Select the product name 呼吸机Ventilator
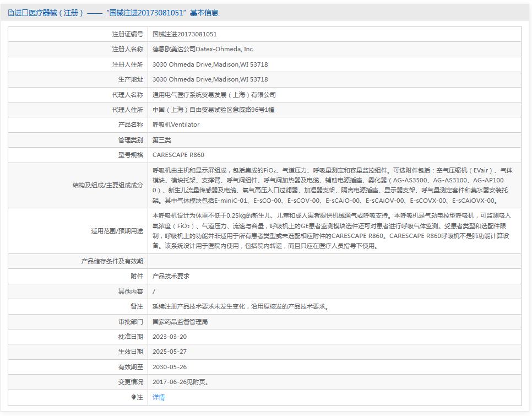Screen dimensions: 532x416 point(176,125)
